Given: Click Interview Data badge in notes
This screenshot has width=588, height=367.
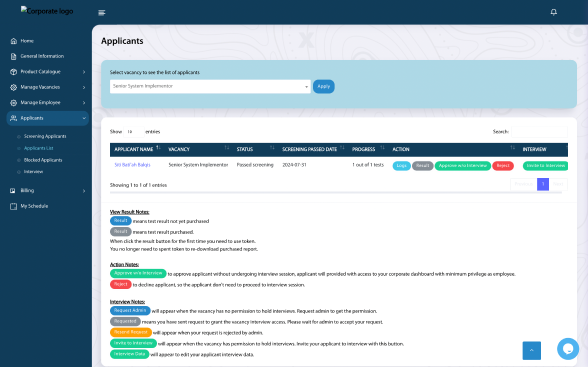Looking at the screenshot, I should [x=129, y=354].
